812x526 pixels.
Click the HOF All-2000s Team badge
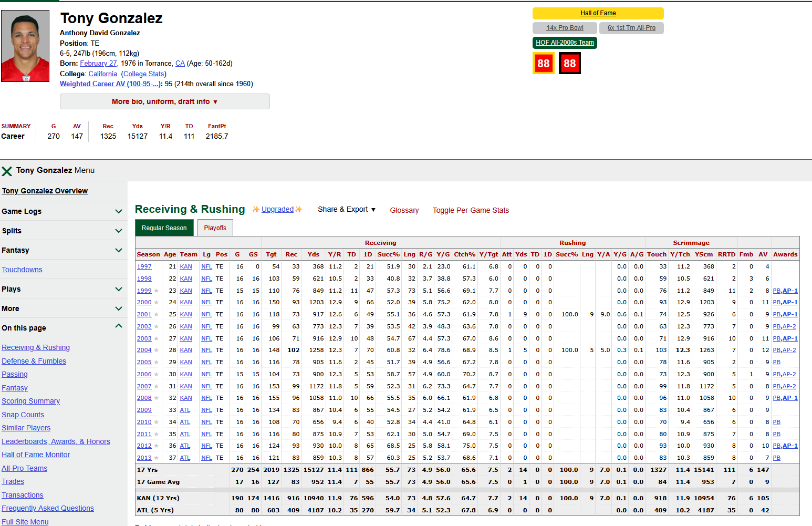(565, 43)
